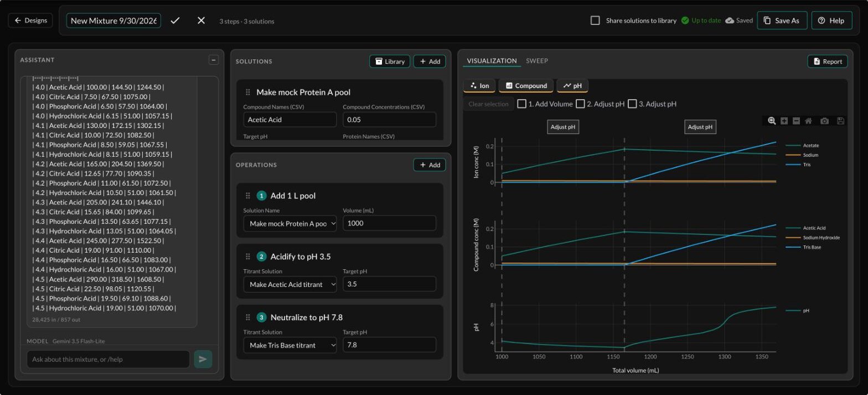
Task: Click the second Adjust pH plot annotation label
Action: click(700, 127)
